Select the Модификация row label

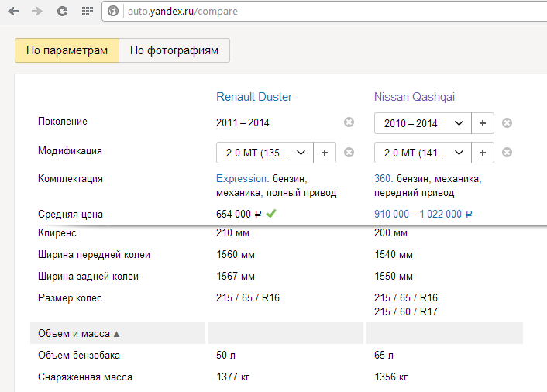[70, 151]
